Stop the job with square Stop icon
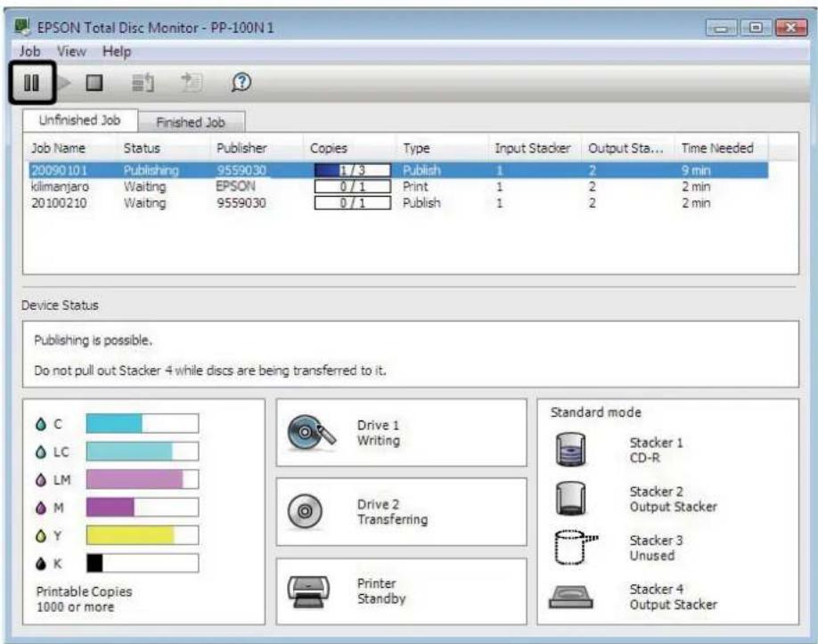 point(94,82)
